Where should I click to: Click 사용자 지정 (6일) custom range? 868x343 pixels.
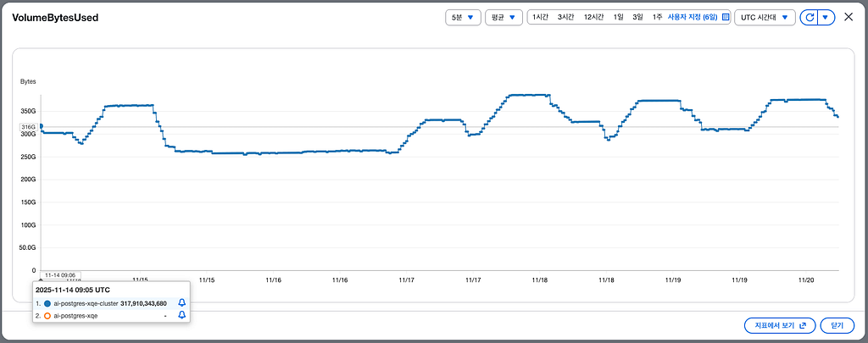click(x=693, y=17)
